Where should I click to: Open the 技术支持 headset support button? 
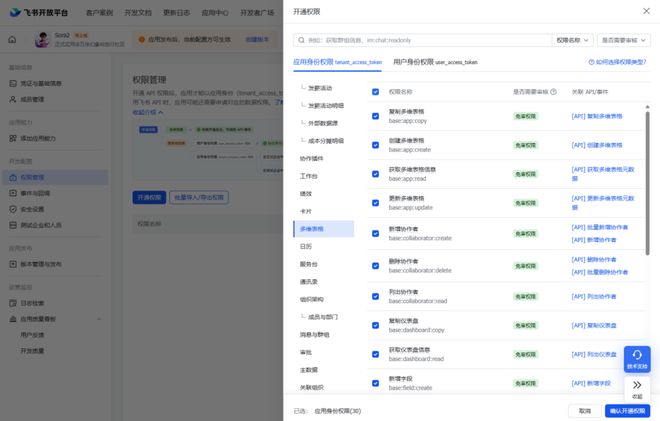pyautogui.click(x=637, y=359)
